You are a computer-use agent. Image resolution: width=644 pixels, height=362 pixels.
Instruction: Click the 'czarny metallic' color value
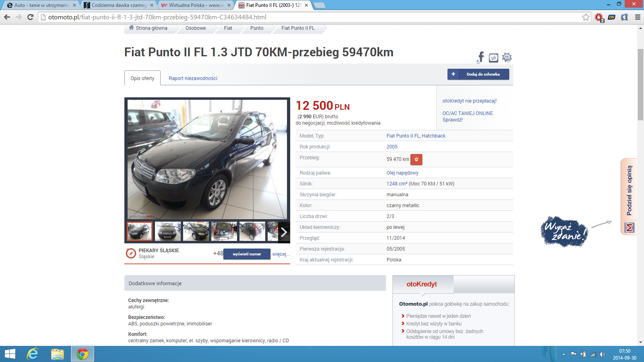click(x=403, y=206)
